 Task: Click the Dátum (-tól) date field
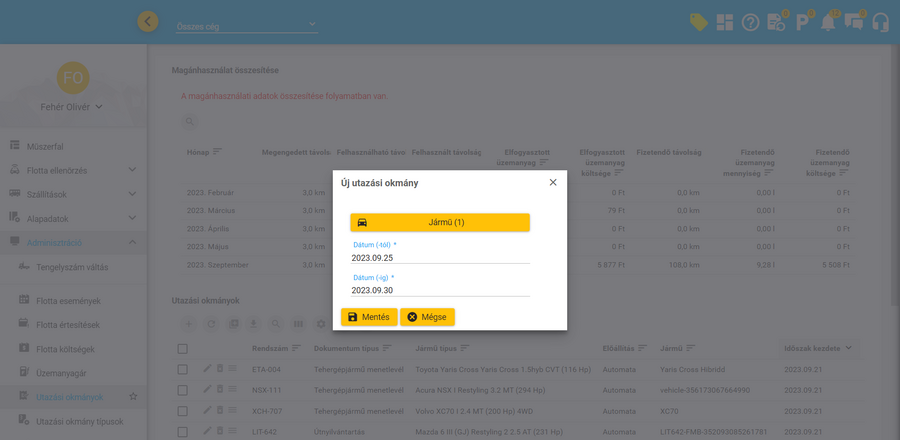point(440,258)
